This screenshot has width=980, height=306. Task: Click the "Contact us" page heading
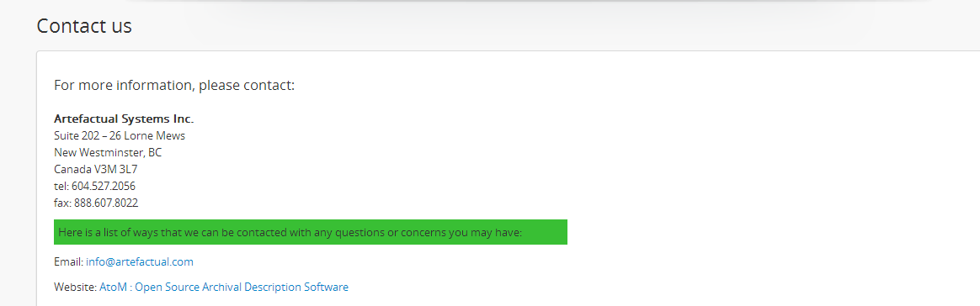click(x=84, y=25)
